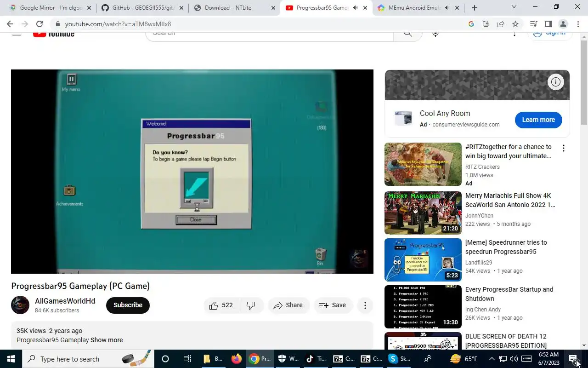
Task: Open more actions under the video
Action: coord(365,305)
